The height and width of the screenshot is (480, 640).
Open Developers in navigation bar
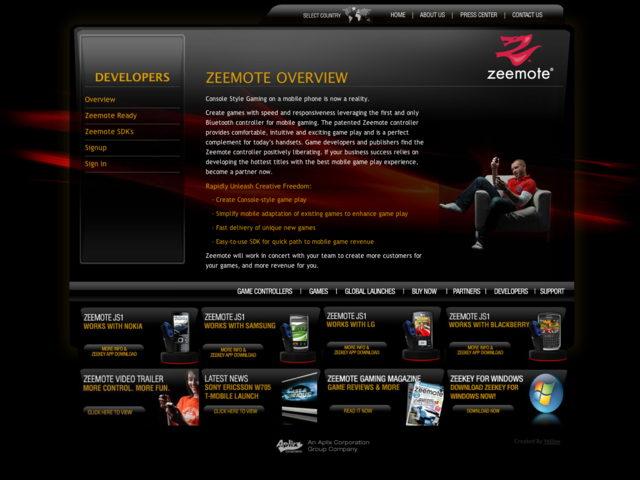pos(511,291)
